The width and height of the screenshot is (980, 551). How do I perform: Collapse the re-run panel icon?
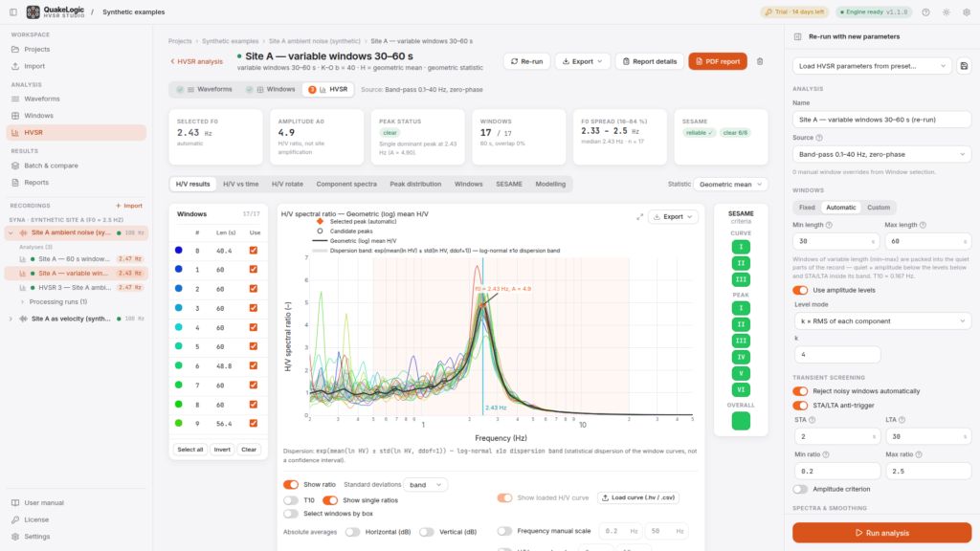pos(797,37)
